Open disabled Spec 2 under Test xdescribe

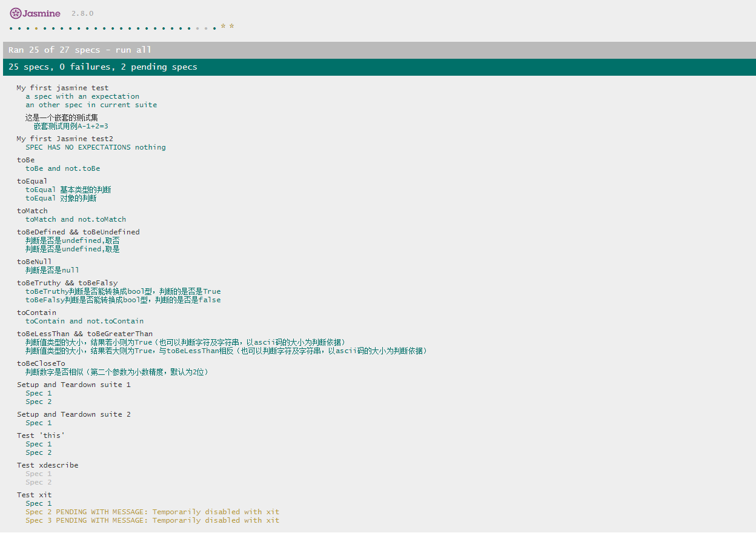(39, 482)
